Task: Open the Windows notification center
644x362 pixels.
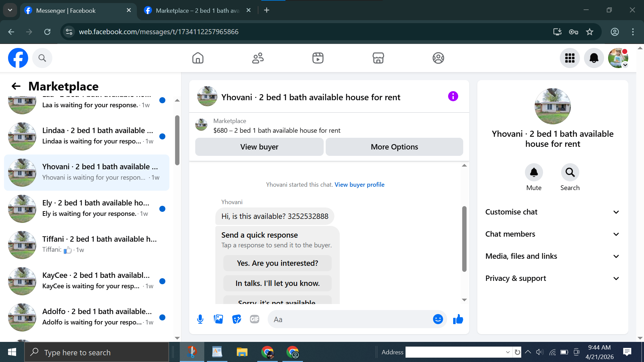Action: tap(627, 352)
